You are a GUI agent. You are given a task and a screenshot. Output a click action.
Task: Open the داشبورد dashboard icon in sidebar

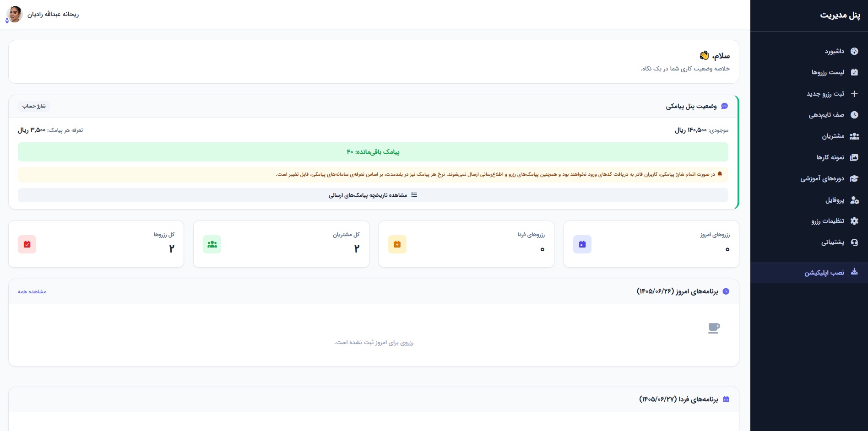854,51
